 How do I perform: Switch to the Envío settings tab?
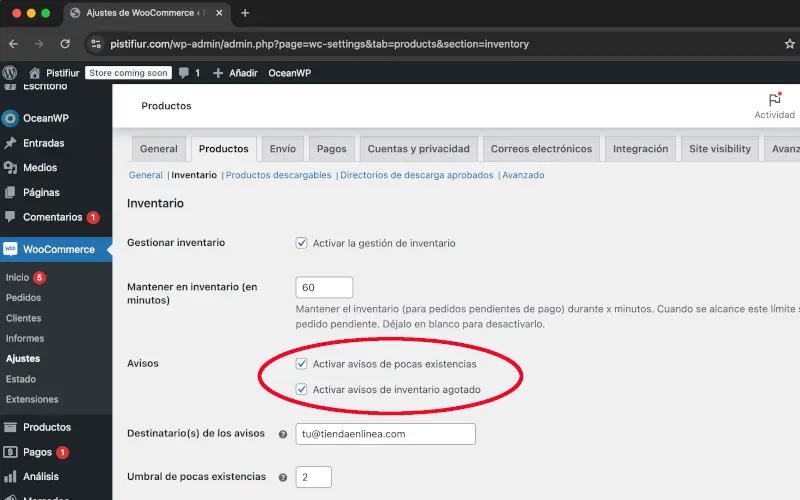[282, 149]
